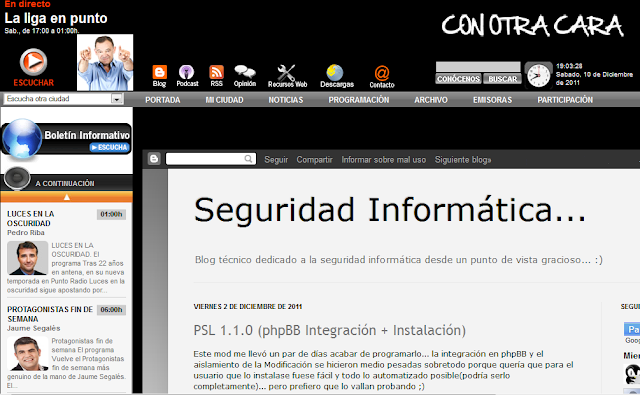
Task: Click the Blogger logo in the blog navbar
Action: tap(154, 159)
